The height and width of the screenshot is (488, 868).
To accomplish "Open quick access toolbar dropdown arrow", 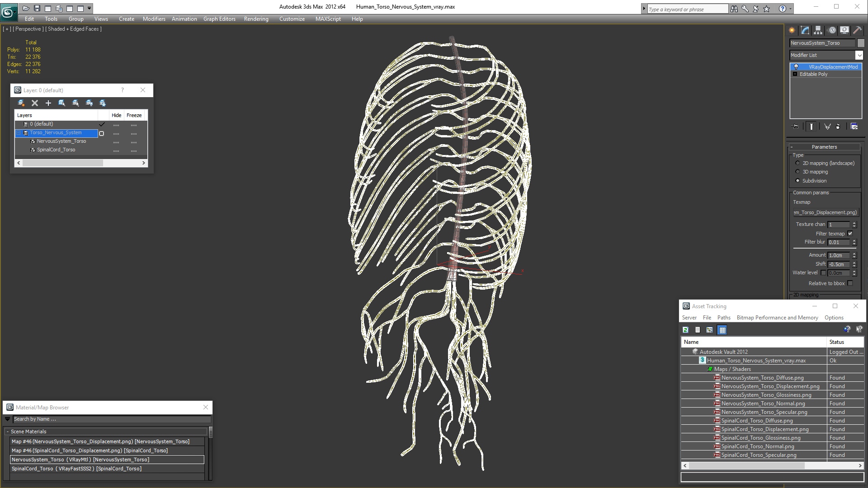I will coord(90,8).
